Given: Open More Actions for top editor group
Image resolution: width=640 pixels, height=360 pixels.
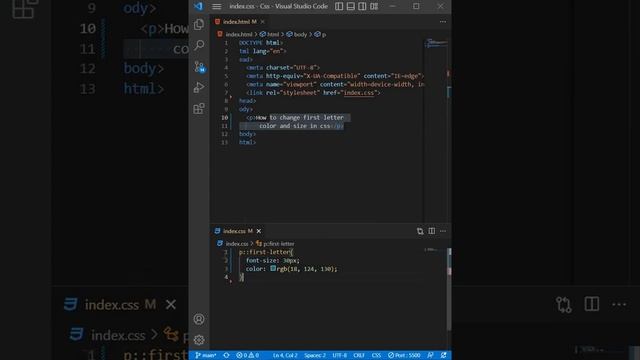Looking at the screenshot, I should pyautogui.click(x=443, y=22).
